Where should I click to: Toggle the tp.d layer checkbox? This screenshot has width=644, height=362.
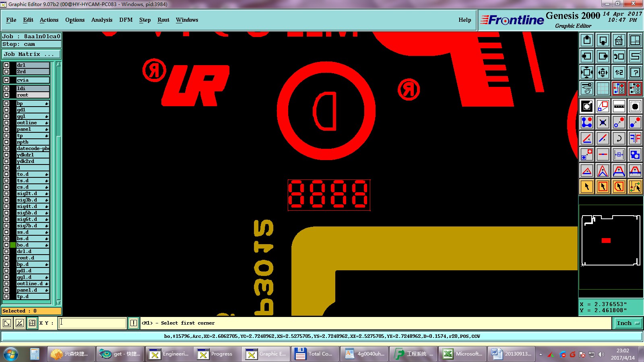[6, 296]
